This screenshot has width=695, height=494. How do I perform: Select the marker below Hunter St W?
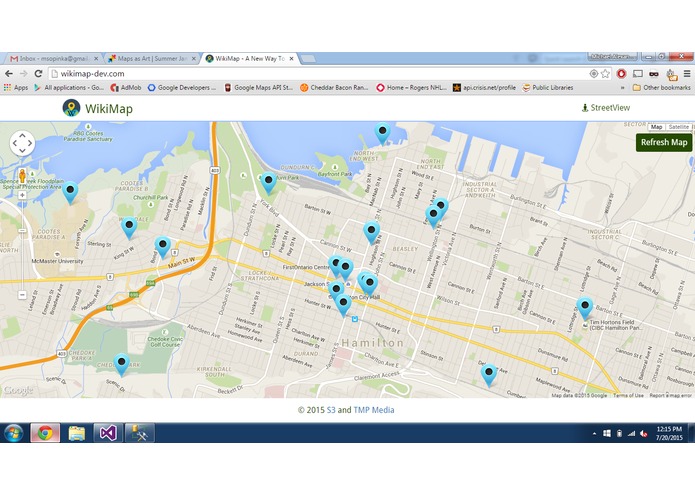click(x=343, y=305)
